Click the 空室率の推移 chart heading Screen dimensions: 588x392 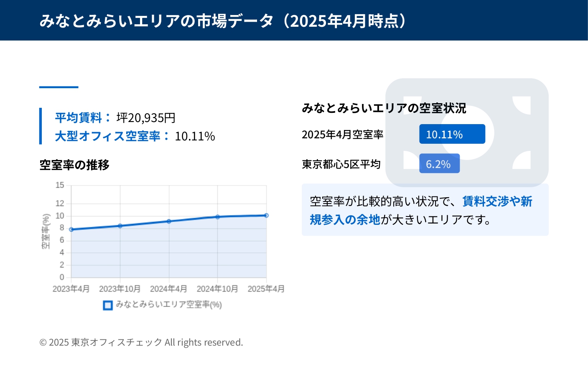click(x=74, y=165)
